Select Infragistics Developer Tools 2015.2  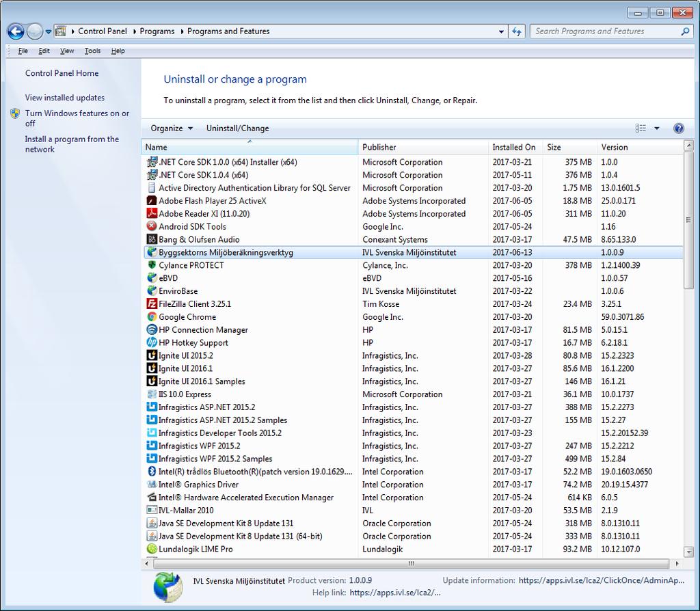coord(220,433)
